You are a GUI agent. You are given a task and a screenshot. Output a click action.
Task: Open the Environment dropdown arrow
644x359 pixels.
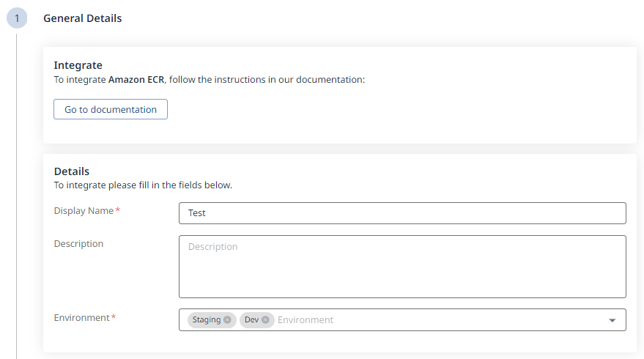[x=612, y=320]
